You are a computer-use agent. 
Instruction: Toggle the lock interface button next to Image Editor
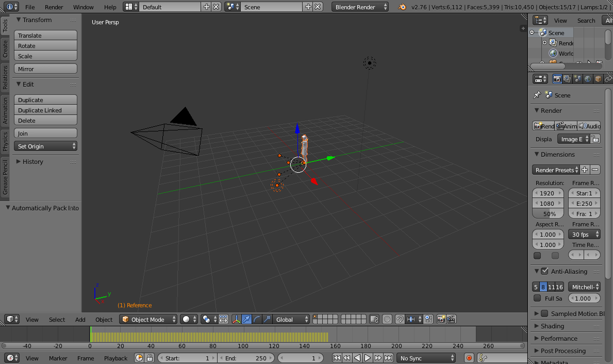click(x=595, y=139)
